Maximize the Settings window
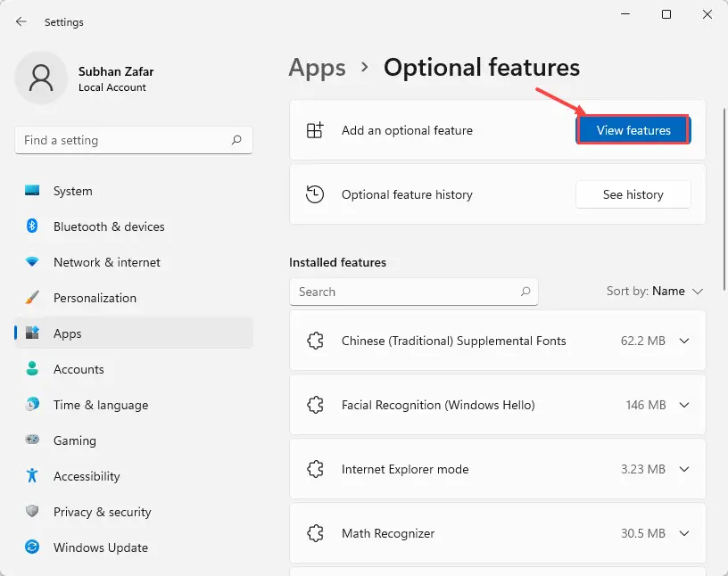The image size is (728, 576). [x=666, y=14]
